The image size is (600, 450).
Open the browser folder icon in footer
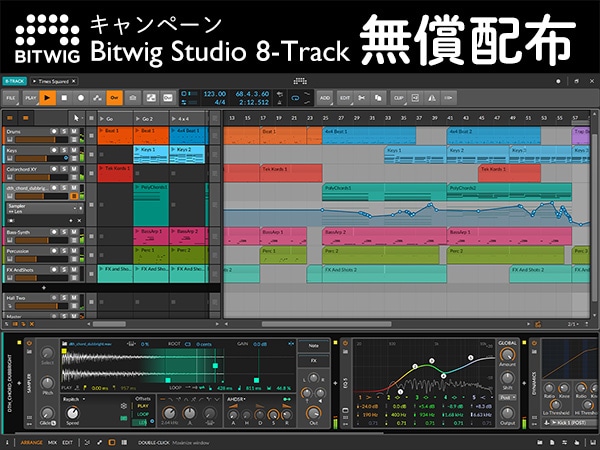coord(540,443)
